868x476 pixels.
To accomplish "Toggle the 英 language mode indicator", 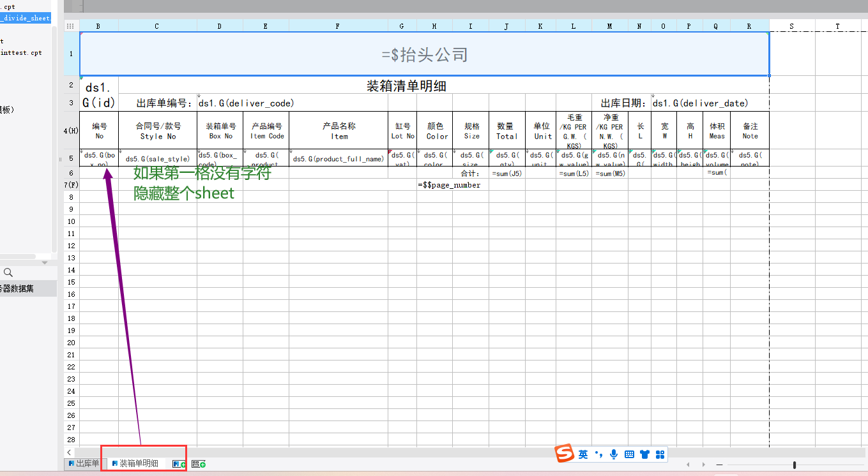I will pos(583,454).
